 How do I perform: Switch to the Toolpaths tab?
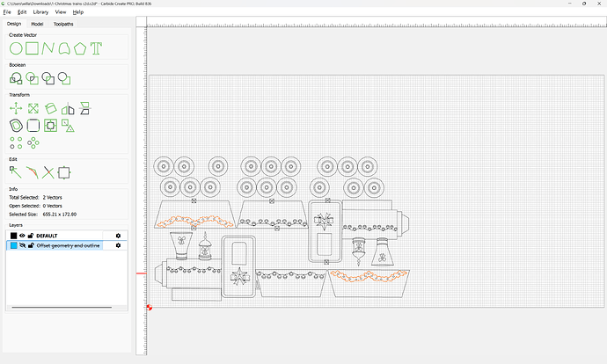tap(64, 24)
